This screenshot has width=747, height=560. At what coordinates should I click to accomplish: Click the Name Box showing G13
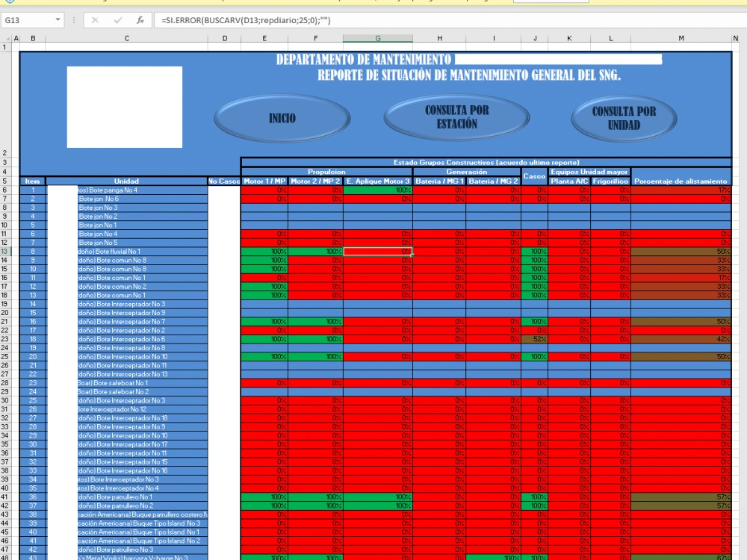(x=28, y=20)
